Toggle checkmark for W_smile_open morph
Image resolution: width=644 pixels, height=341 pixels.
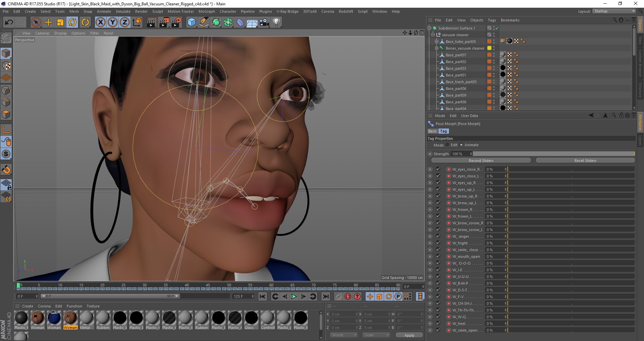[x=438, y=330]
